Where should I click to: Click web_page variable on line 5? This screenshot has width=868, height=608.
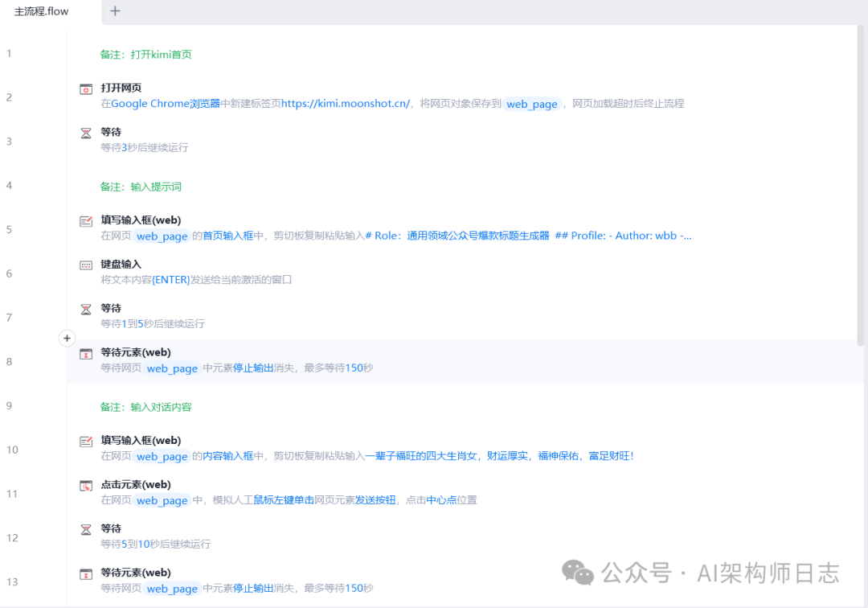tap(162, 236)
